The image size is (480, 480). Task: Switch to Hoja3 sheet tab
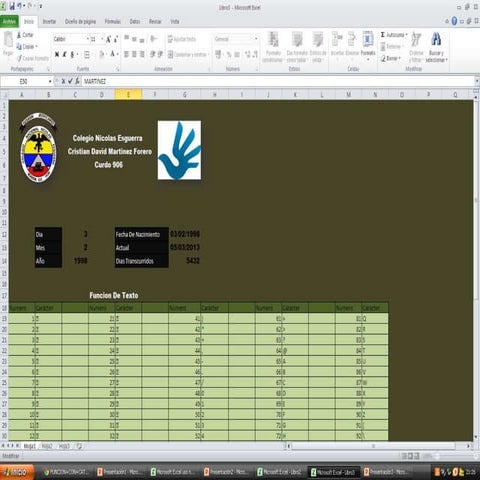pos(64,446)
